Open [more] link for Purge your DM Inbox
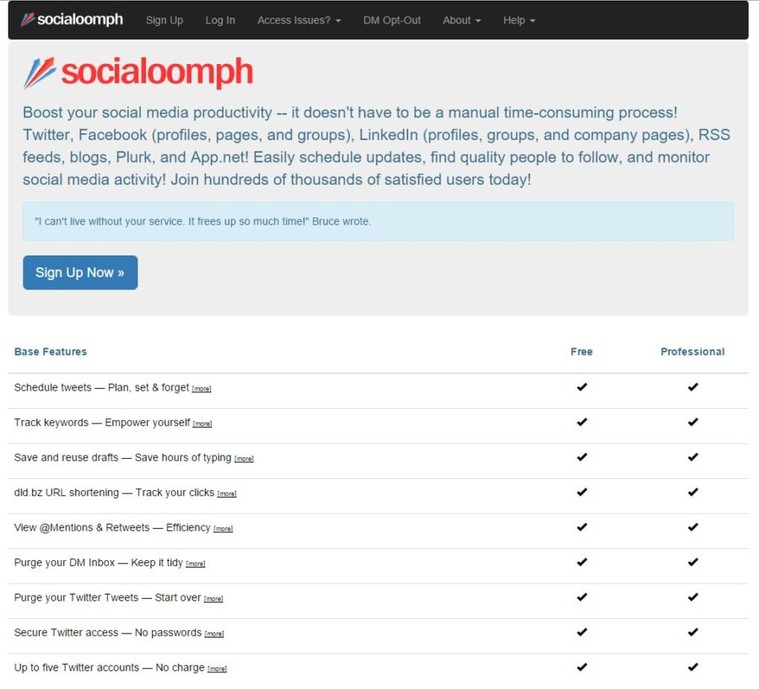The height and width of the screenshot is (689, 759). pyautogui.click(x=196, y=564)
